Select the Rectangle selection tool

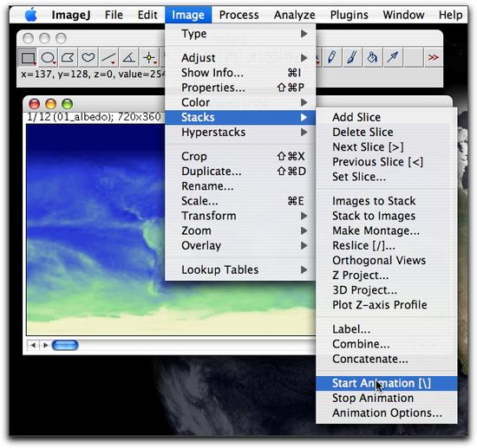click(28, 57)
